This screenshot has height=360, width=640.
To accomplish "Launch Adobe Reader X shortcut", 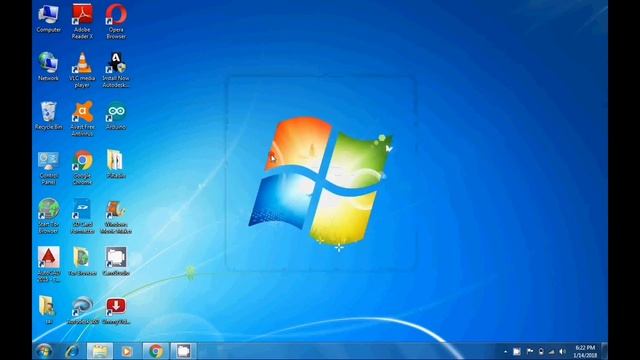I will (x=82, y=21).
